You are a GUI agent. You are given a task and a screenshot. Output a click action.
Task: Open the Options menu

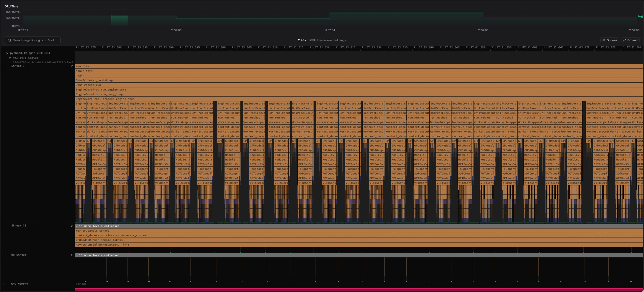[610, 40]
